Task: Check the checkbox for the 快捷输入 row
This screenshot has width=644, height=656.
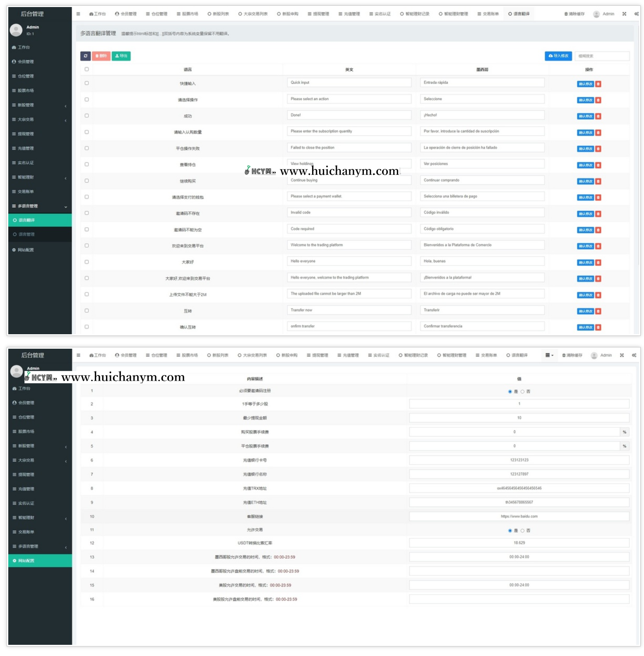Action: click(87, 83)
